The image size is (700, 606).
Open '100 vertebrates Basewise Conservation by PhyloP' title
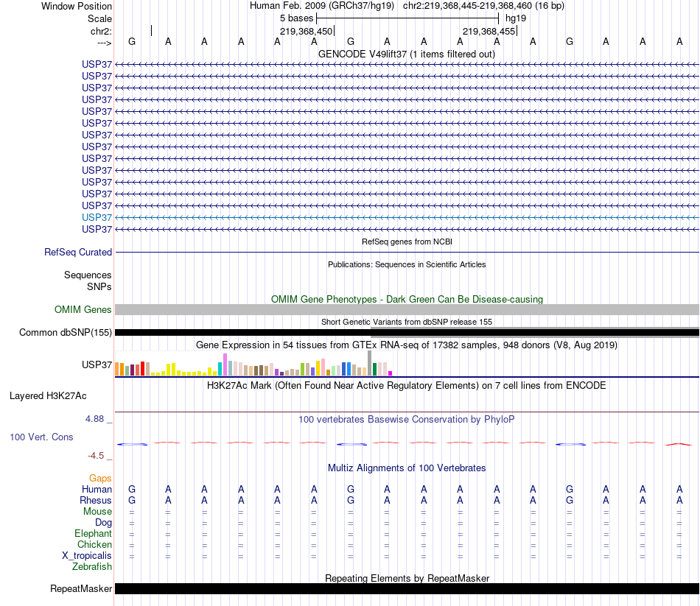point(407,420)
